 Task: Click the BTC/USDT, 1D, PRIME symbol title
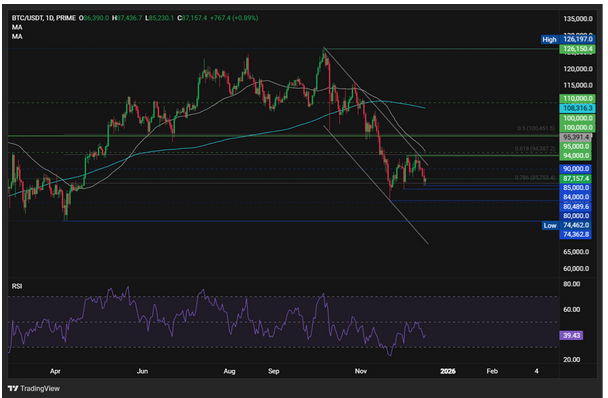[43, 18]
